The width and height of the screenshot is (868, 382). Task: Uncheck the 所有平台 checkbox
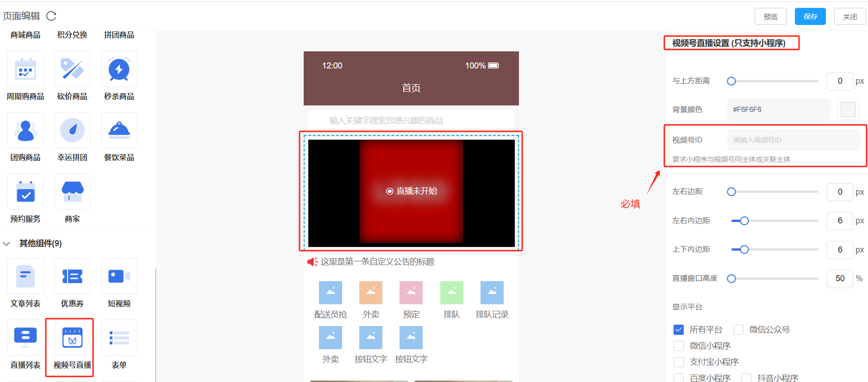[679, 330]
